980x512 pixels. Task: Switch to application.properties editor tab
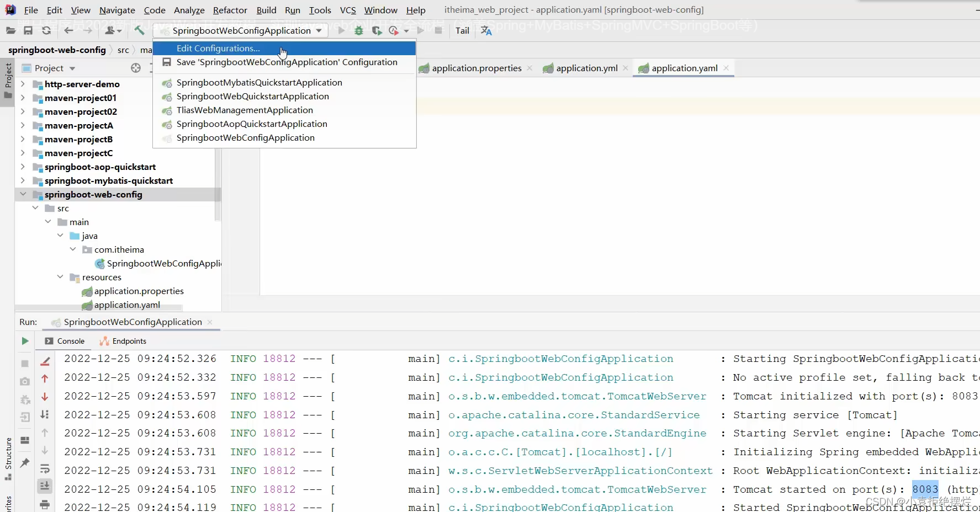476,68
